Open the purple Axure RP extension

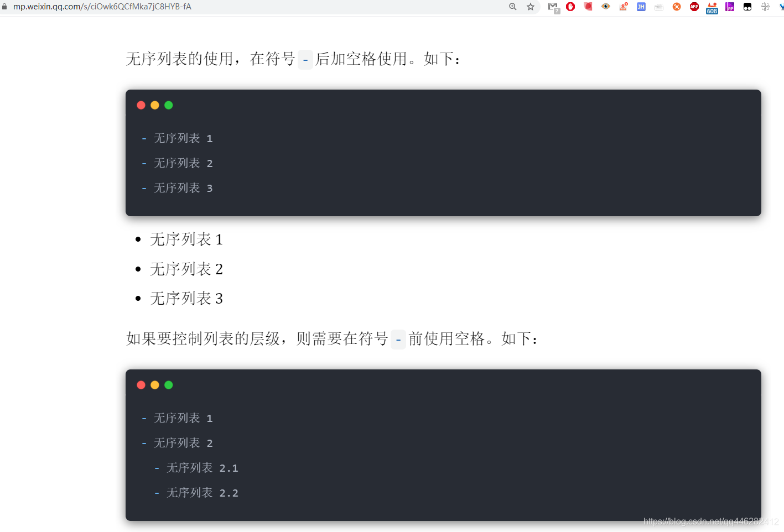click(x=730, y=7)
